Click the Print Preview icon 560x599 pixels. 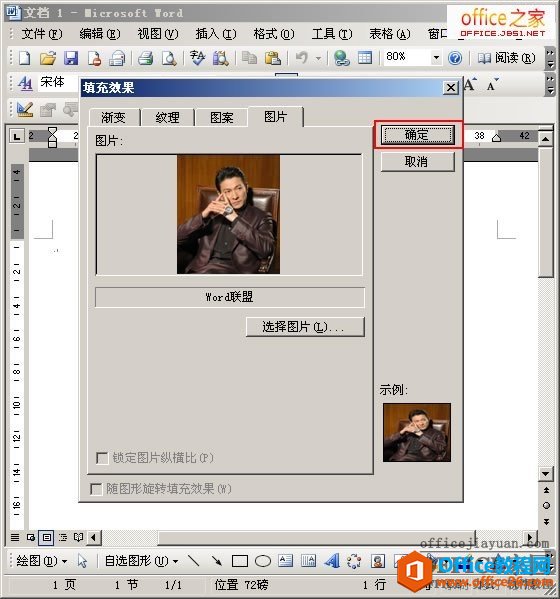coord(168,58)
